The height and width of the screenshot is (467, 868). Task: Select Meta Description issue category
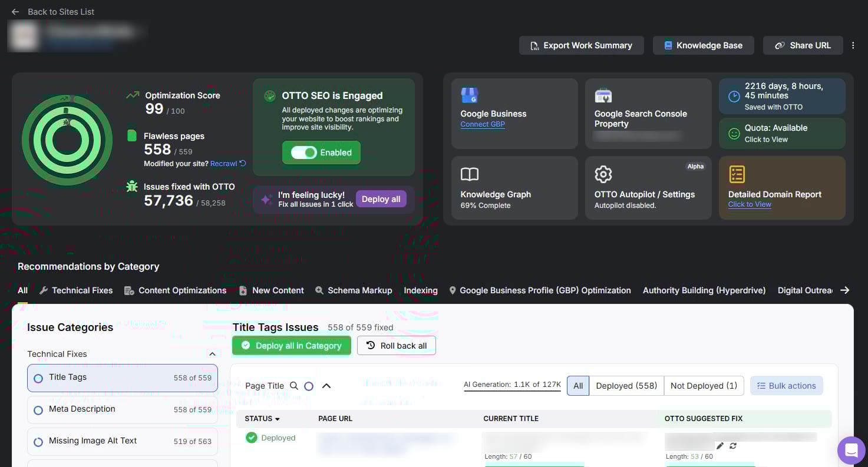(122, 409)
